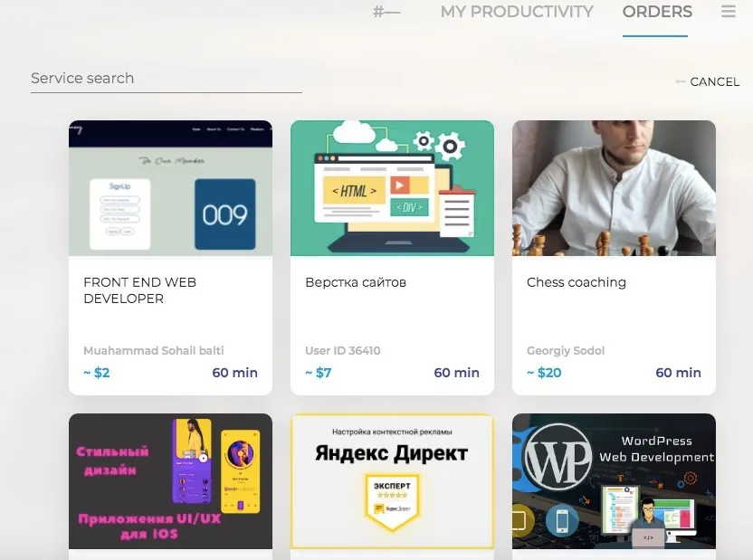Click the CANCEL back arrow icon
753x560 pixels.
[x=680, y=81]
